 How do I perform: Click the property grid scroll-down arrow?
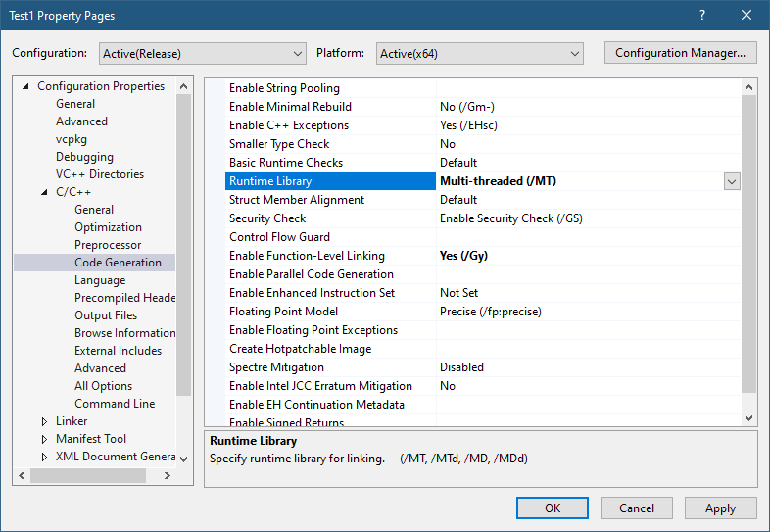pyautogui.click(x=749, y=417)
